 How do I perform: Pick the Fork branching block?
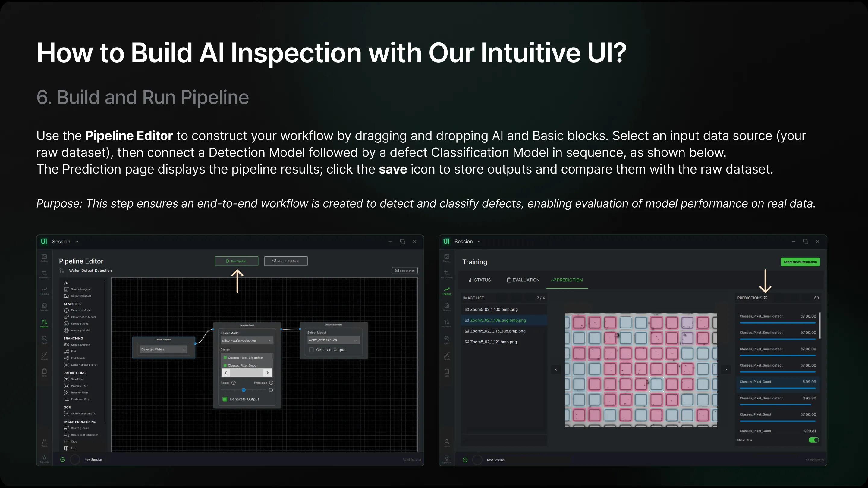point(70,352)
